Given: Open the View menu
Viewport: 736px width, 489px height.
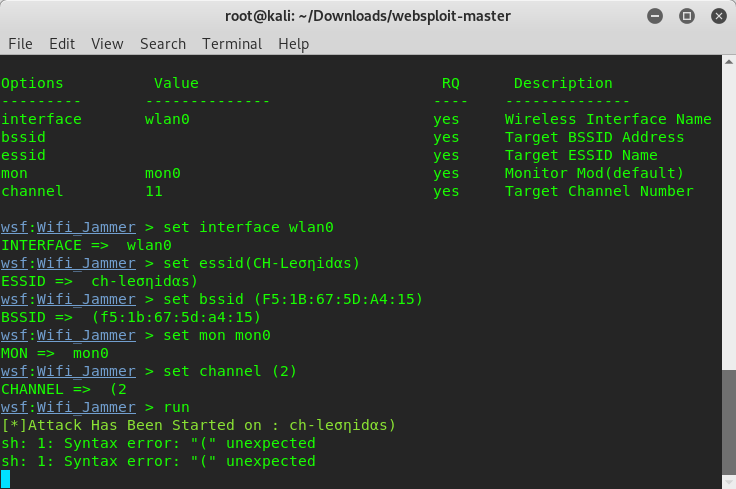Looking at the screenshot, I should pyautogui.click(x=107, y=44).
